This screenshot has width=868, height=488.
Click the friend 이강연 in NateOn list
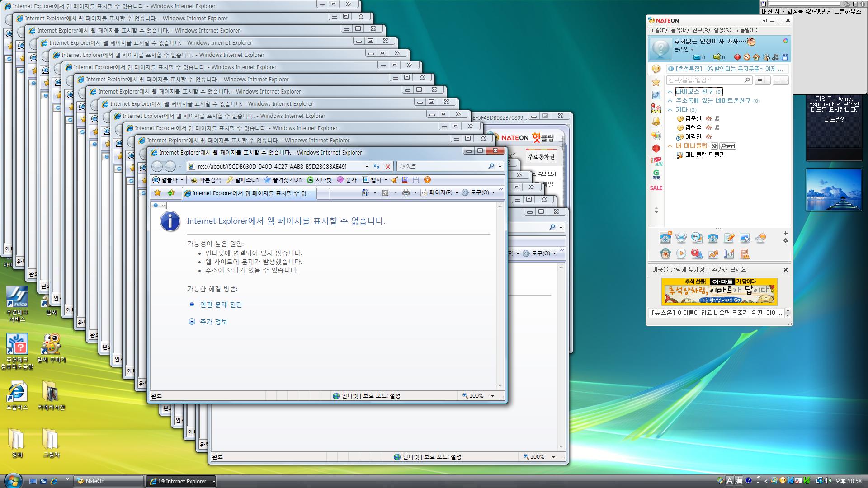(x=693, y=136)
